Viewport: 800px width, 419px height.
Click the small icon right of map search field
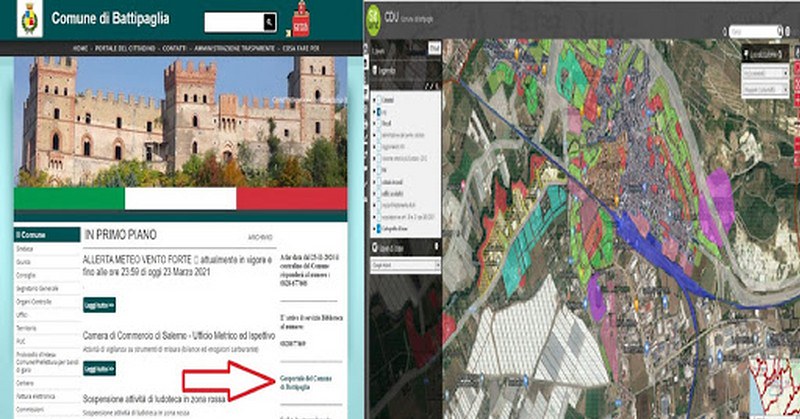pyautogui.click(x=788, y=32)
